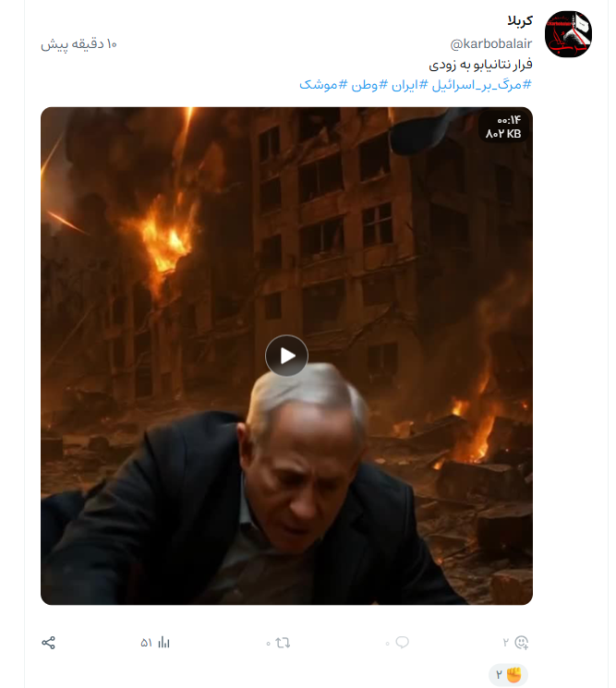The image size is (616, 688).
Task: Toggle the fist emoji reaction chip
Action: pyautogui.click(x=508, y=675)
